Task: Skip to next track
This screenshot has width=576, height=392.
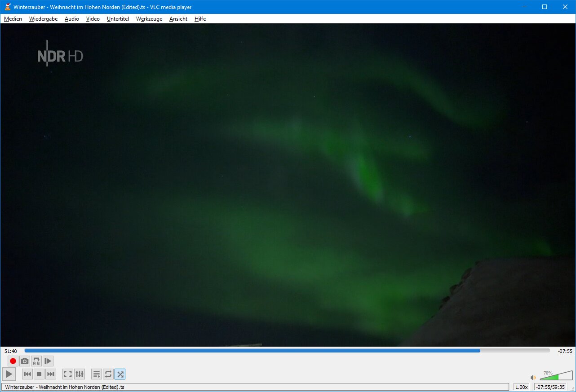Action: [51, 374]
